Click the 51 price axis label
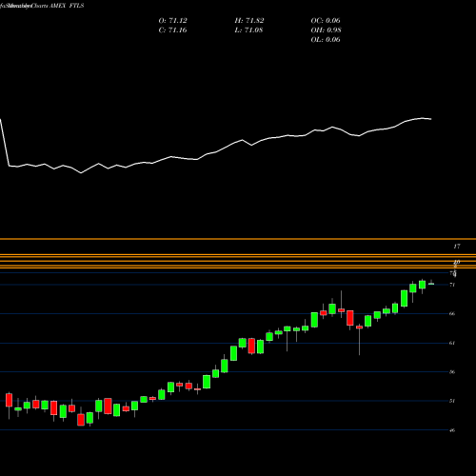 (452, 401)
